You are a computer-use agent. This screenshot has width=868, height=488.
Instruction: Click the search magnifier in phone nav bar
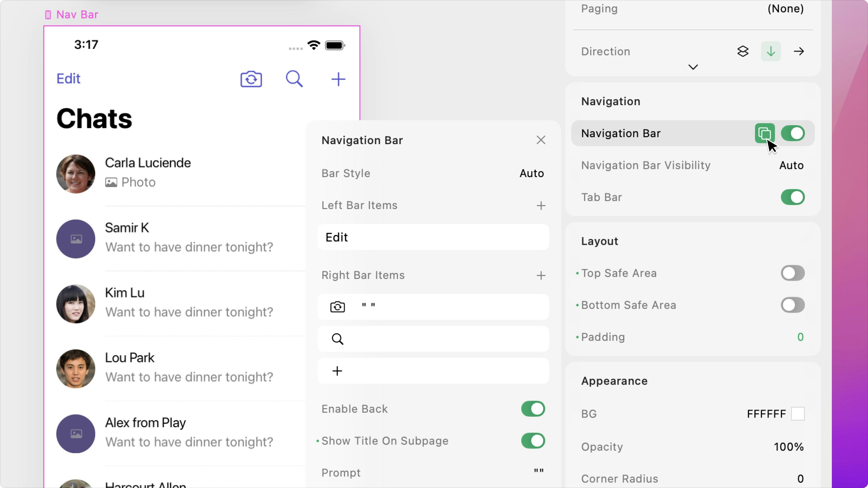(294, 79)
